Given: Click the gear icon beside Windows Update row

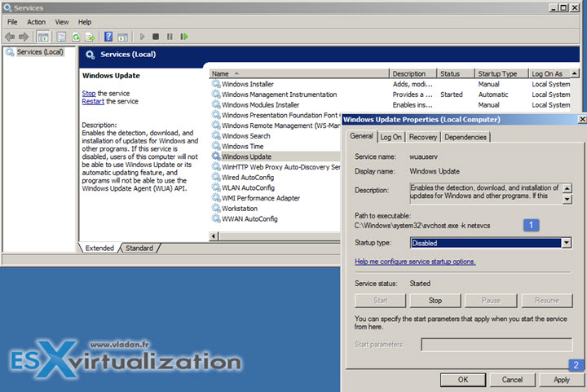Looking at the screenshot, I should pyautogui.click(x=216, y=156).
